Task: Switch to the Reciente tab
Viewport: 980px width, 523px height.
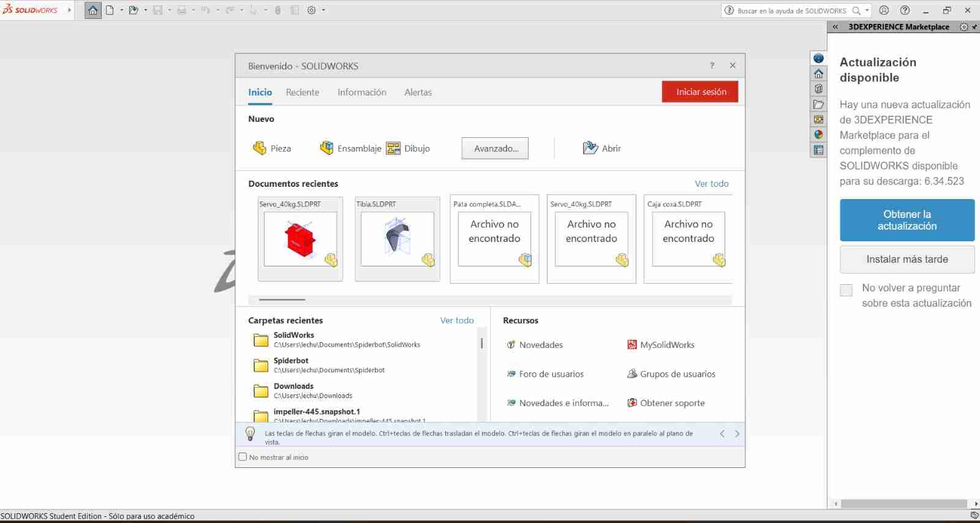Action: point(303,92)
